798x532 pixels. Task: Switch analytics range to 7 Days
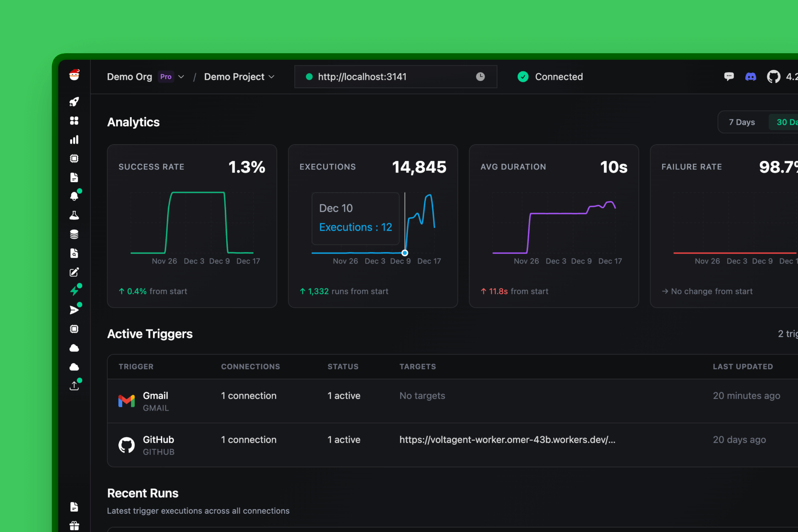click(741, 122)
